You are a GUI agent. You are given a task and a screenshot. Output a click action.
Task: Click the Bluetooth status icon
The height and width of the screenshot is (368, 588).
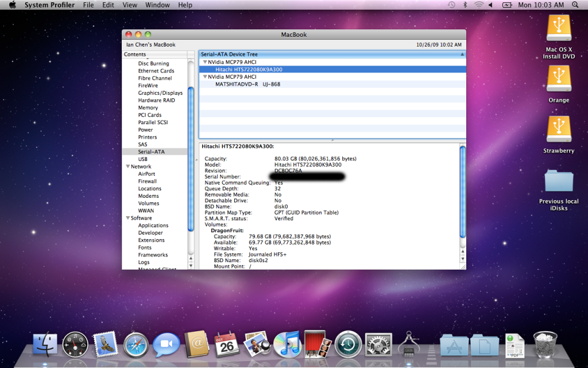click(x=465, y=5)
